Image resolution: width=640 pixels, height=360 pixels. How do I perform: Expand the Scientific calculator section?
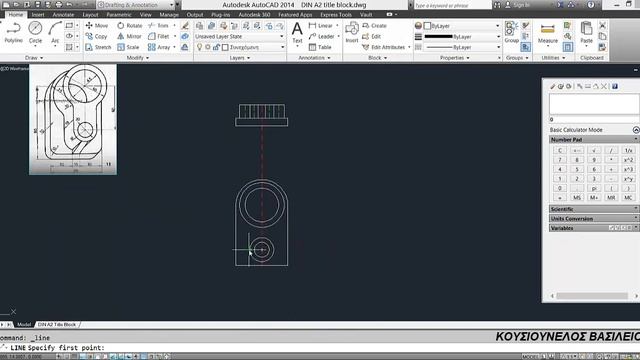click(x=594, y=209)
